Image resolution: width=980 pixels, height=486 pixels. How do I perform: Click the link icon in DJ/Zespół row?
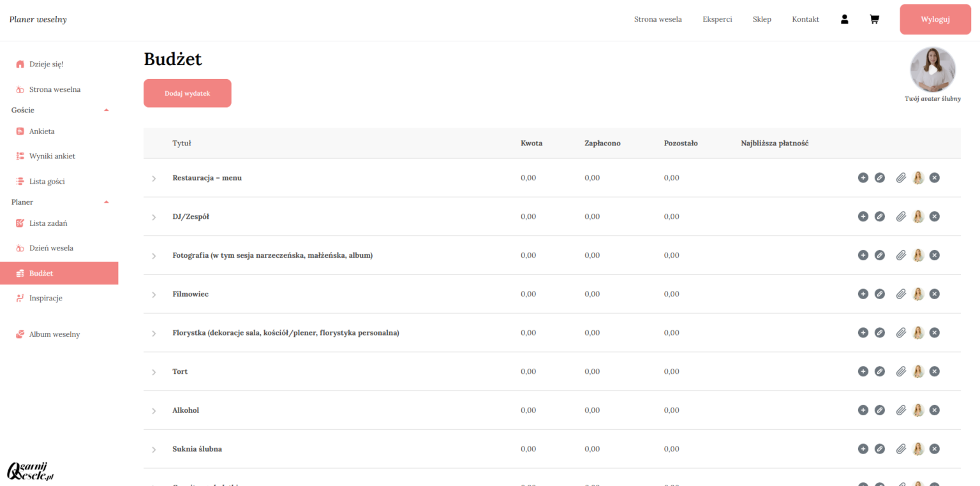[879, 217]
